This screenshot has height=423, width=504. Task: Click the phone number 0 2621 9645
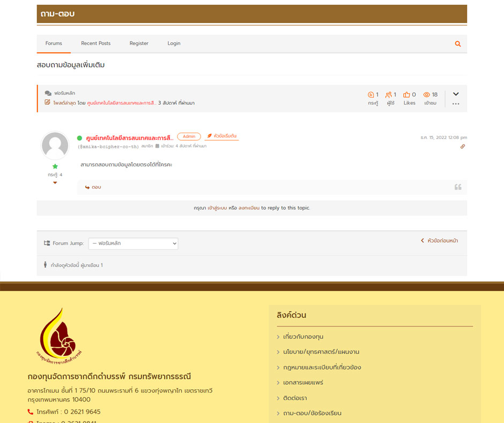point(82,412)
